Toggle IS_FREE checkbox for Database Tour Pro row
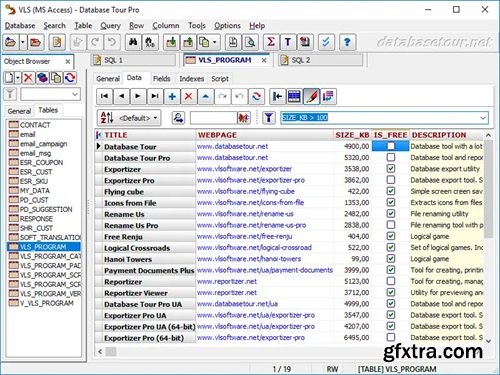 391,157
